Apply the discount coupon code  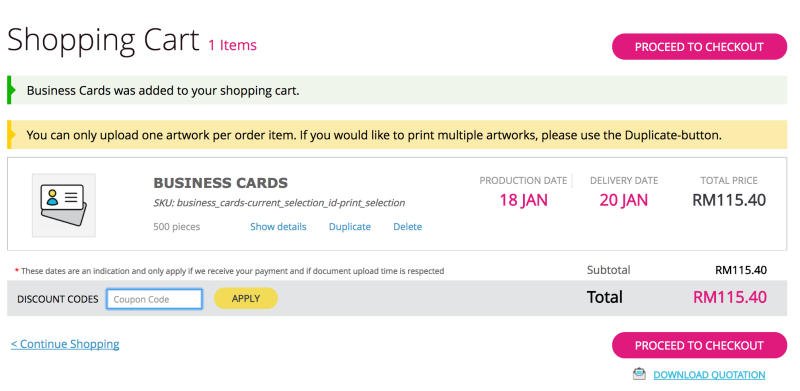click(245, 299)
